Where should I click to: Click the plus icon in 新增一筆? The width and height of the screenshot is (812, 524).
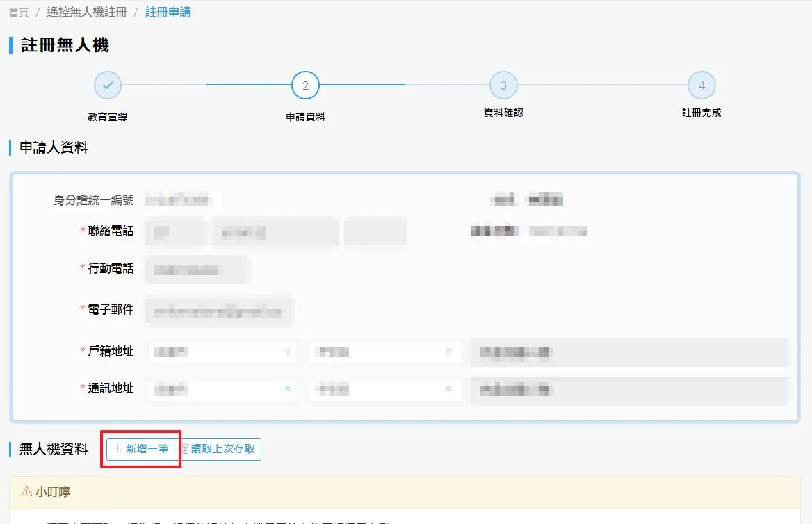tap(117, 448)
